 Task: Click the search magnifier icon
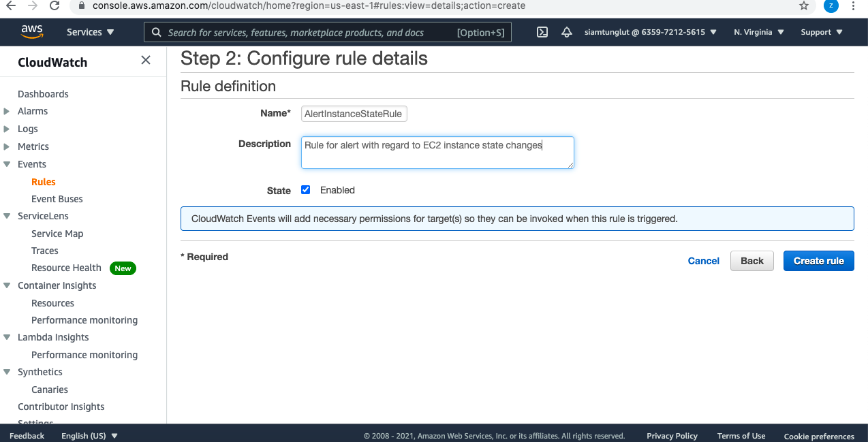pos(156,32)
